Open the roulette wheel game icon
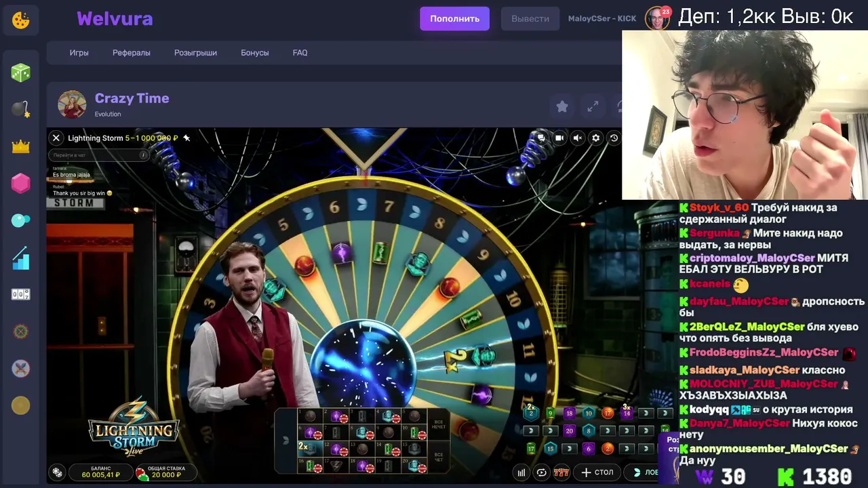 point(20,331)
